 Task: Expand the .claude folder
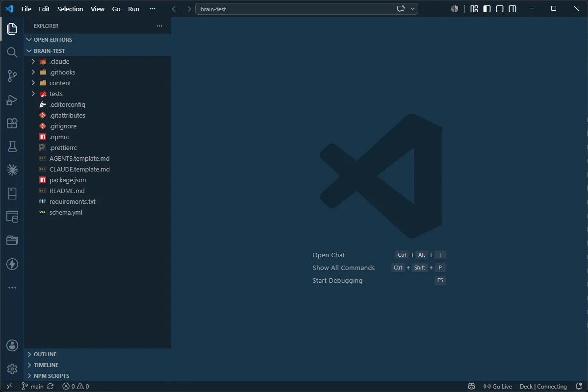[x=97, y=61]
